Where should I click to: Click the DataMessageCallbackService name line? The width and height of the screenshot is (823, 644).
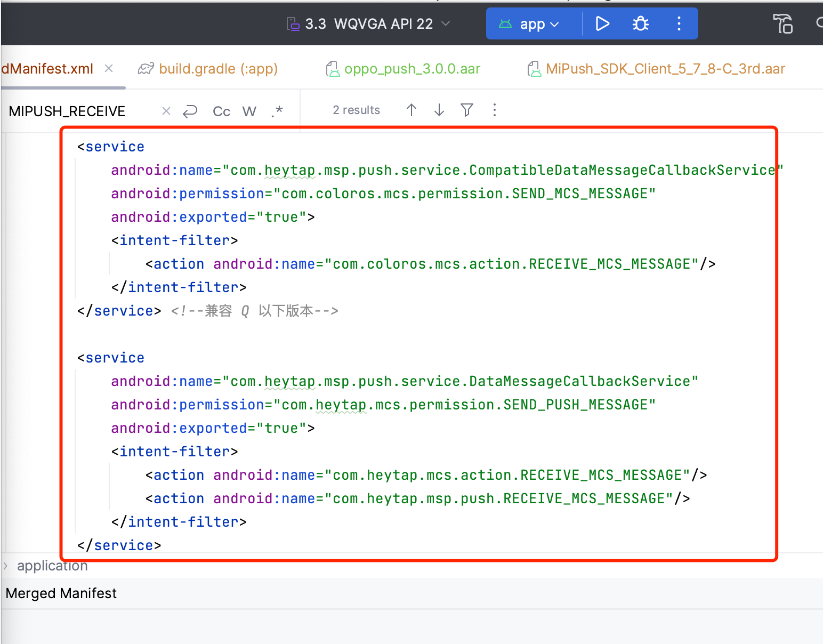[x=405, y=381]
